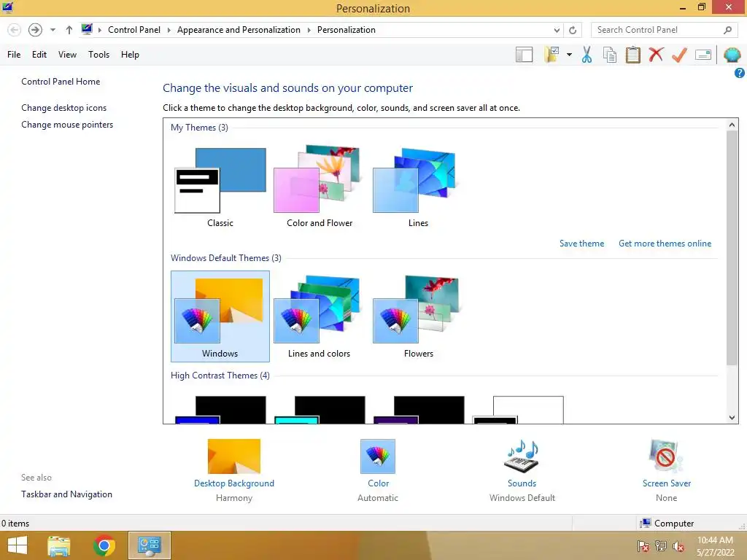Select the Lines theme in My Themes

[x=418, y=187]
